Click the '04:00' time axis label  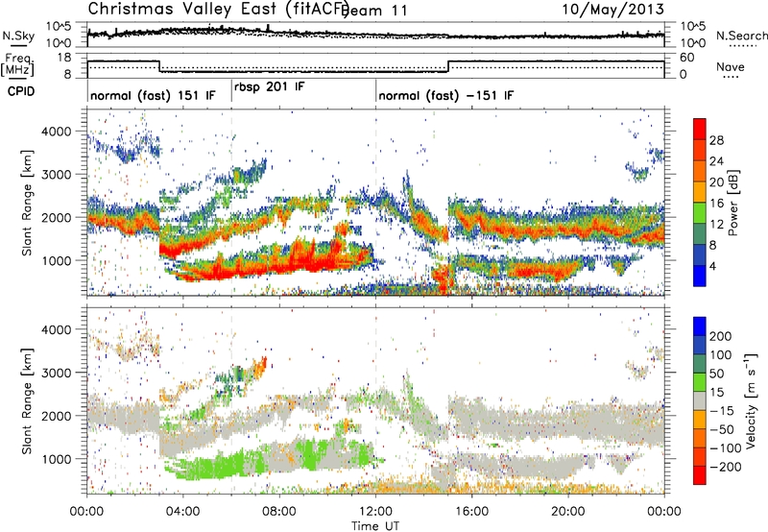click(x=182, y=511)
